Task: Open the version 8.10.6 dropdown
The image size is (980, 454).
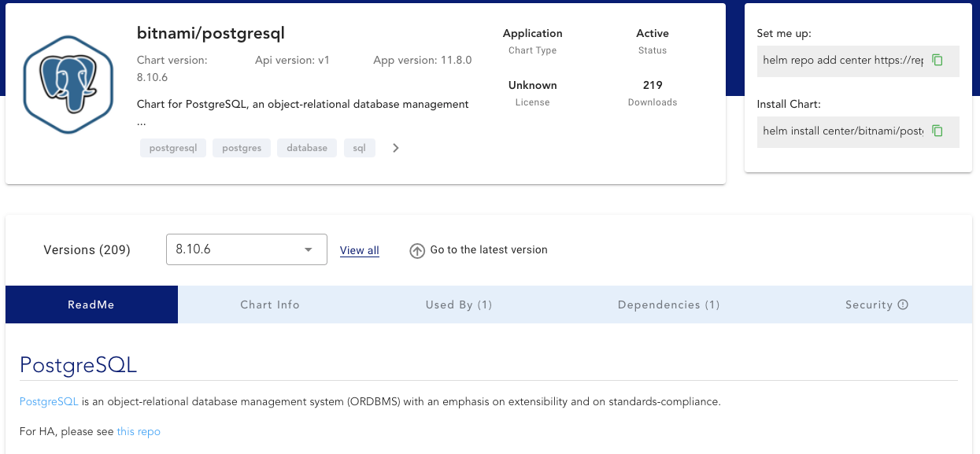Action: (246, 249)
